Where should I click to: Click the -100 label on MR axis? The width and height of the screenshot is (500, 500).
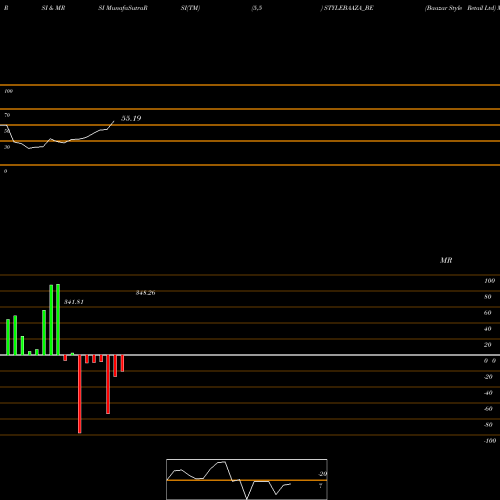pyautogui.click(x=490, y=441)
